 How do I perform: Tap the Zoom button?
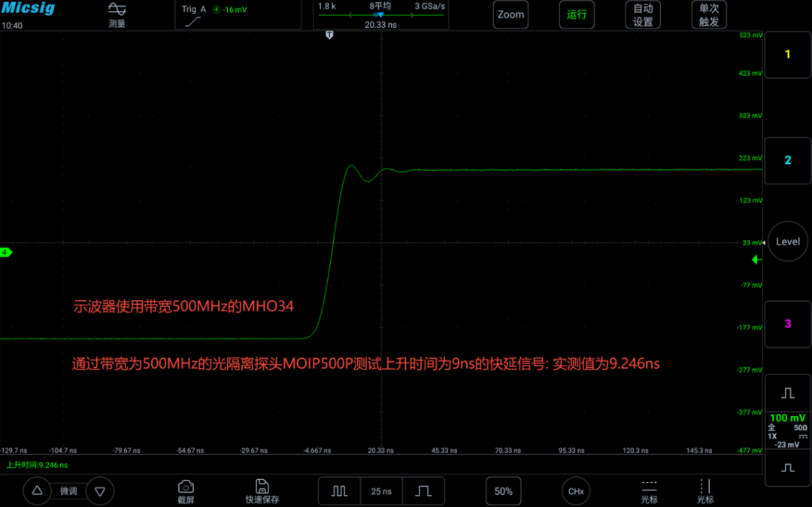coord(511,14)
